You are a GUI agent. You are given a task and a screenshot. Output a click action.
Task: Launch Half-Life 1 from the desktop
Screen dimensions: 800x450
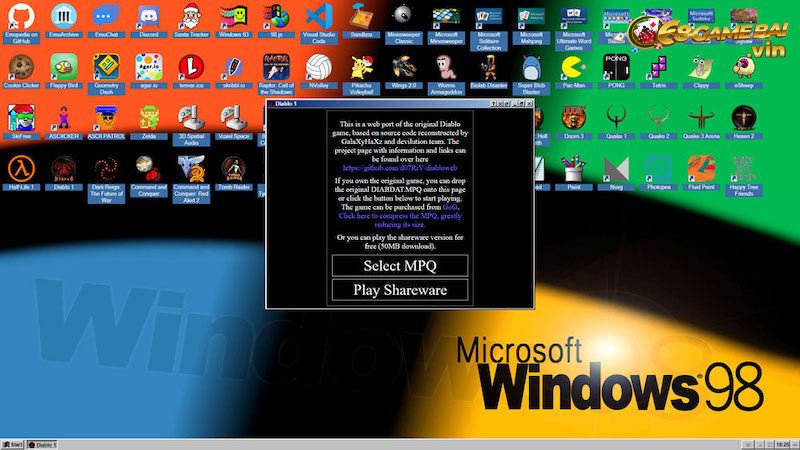coord(20,167)
